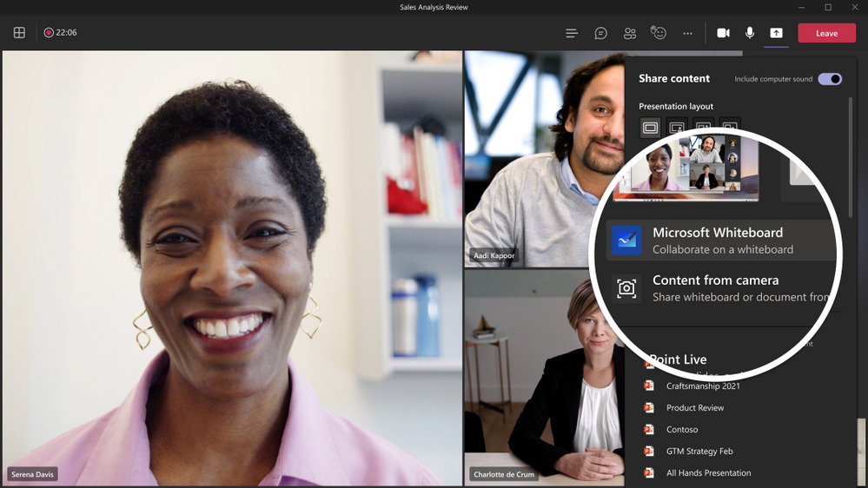Screen dimensions: 868x488
Task: Open the gallery view grid icon
Action: click(x=19, y=33)
